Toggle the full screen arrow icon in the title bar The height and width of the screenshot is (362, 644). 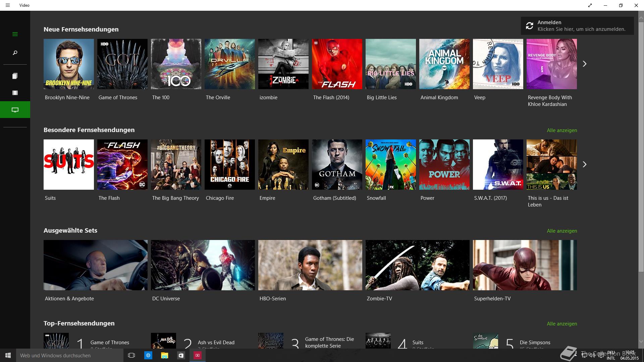point(590,5)
